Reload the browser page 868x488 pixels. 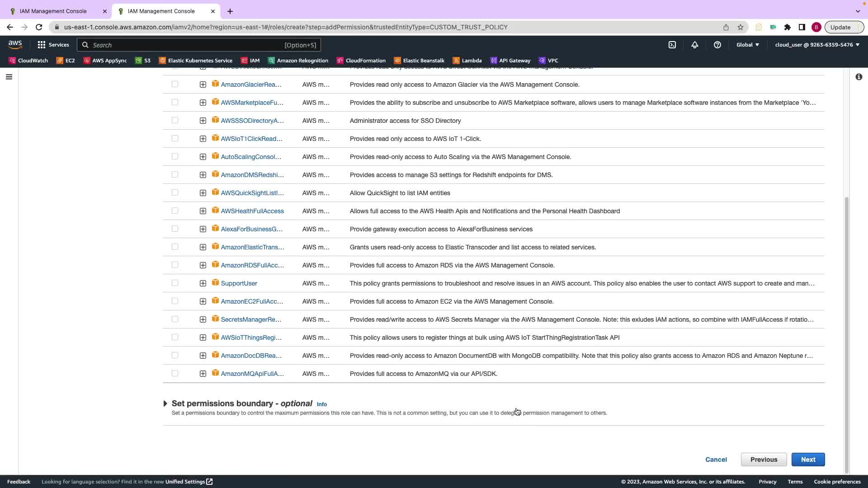point(39,27)
